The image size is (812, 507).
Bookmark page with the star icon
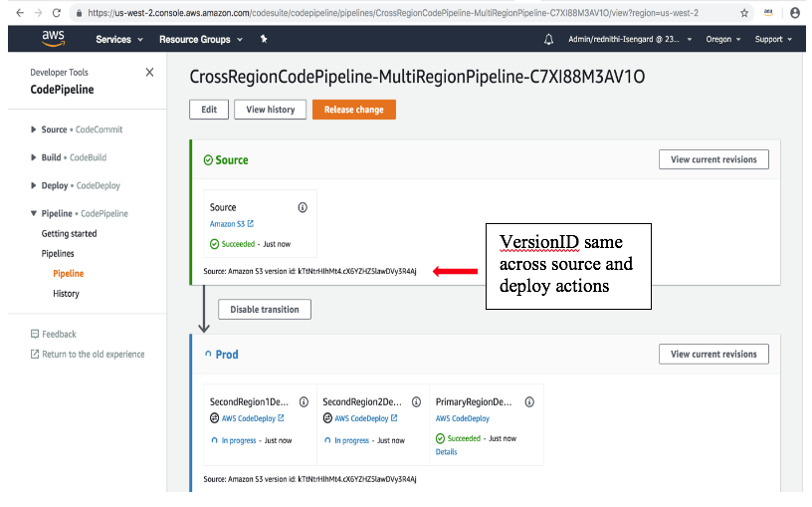tap(744, 13)
